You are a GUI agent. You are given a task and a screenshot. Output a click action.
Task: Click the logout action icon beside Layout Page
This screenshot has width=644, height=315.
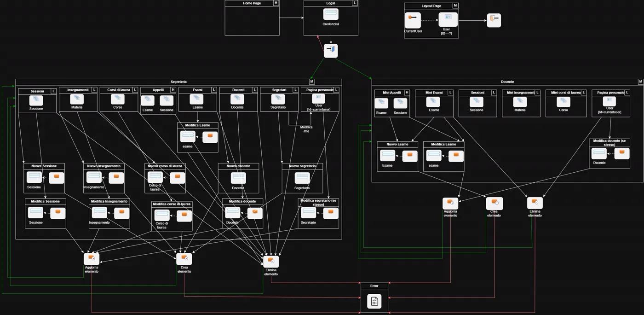click(494, 20)
